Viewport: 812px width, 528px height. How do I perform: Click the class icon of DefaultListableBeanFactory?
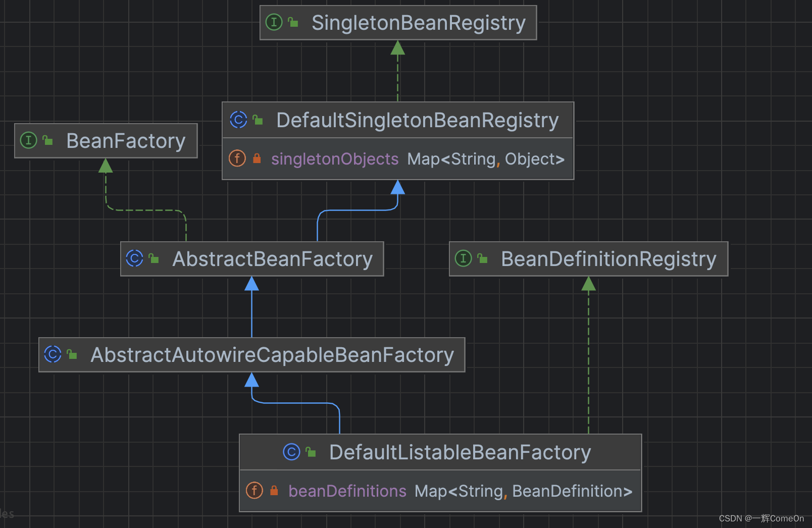(x=291, y=452)
